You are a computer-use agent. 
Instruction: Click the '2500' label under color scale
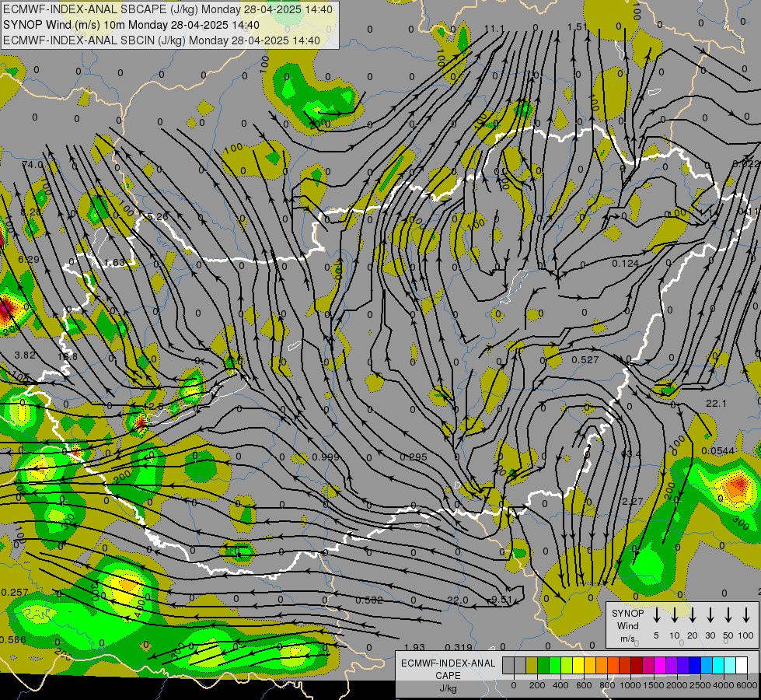pyautogui.click(x=700, y=685)
